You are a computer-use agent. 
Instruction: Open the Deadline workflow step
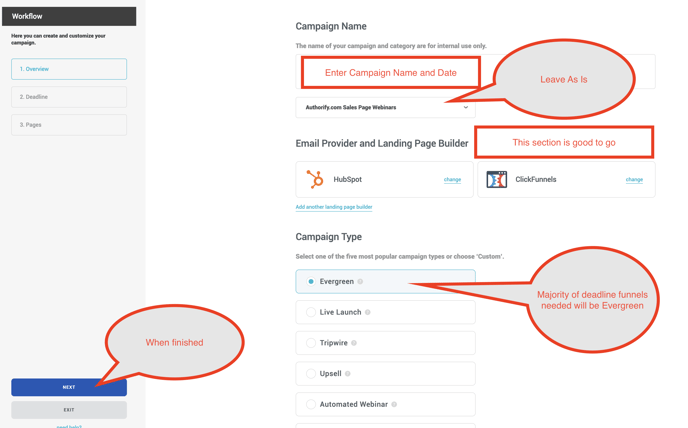click(x=69, y=97)
